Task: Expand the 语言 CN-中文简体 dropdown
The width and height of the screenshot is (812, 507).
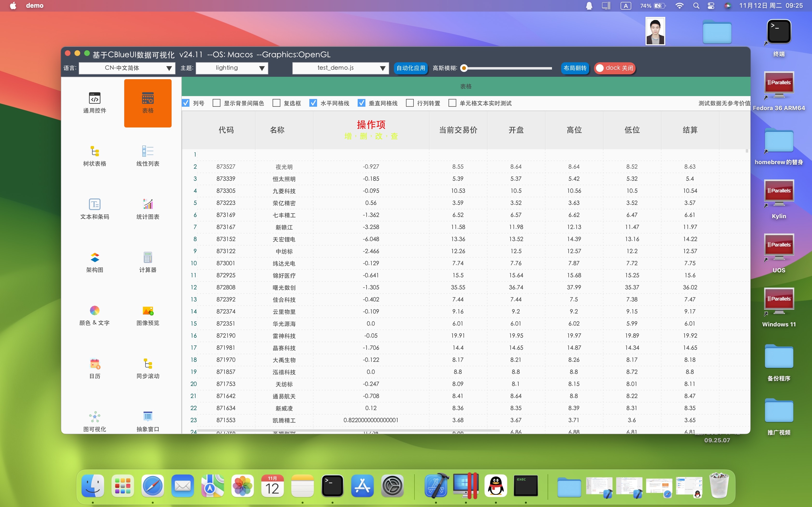Action: [x=127, y=68]
